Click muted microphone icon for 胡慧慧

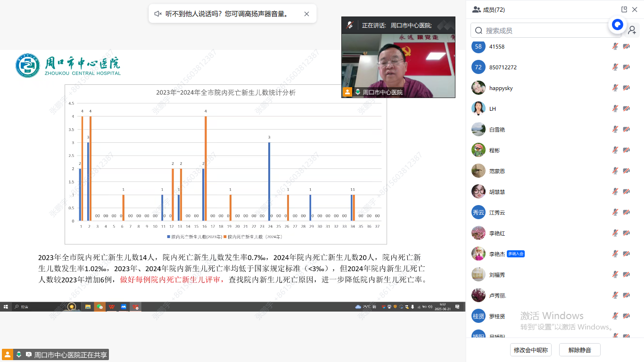point(615,191)
